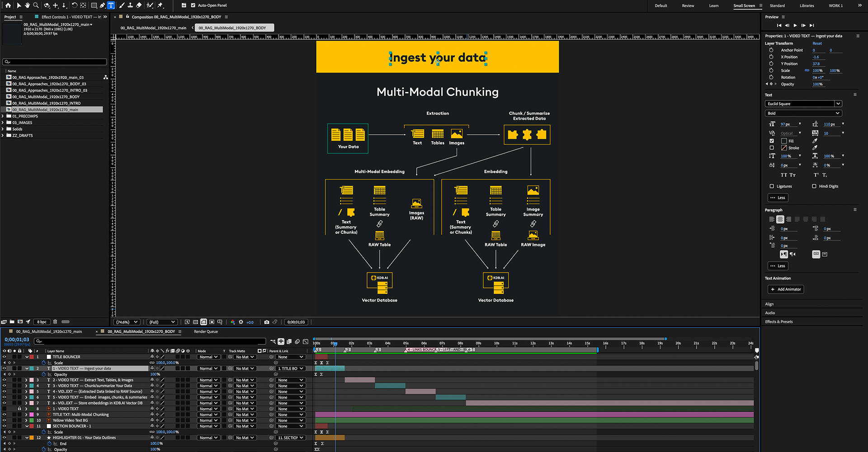This screenshot has height=452, width=868.
Task: Switch to the Libraries workspace
Action: (x=807, y=6)
